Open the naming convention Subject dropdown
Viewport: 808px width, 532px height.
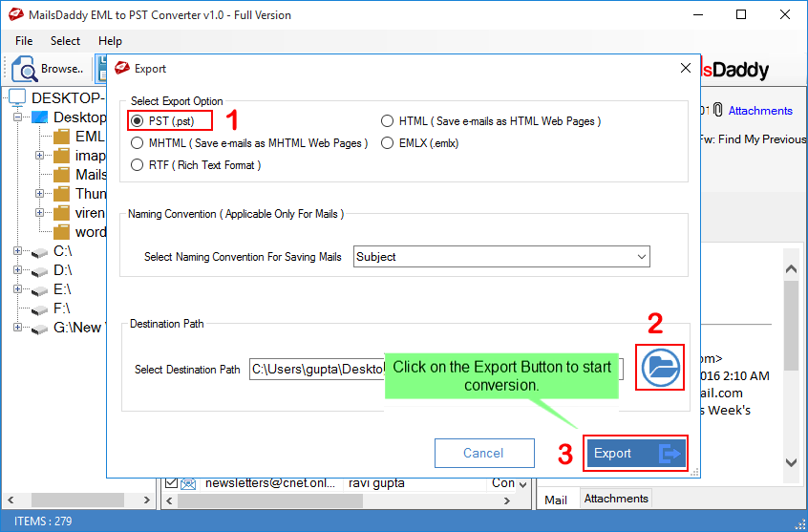click(x=501, y=257)
